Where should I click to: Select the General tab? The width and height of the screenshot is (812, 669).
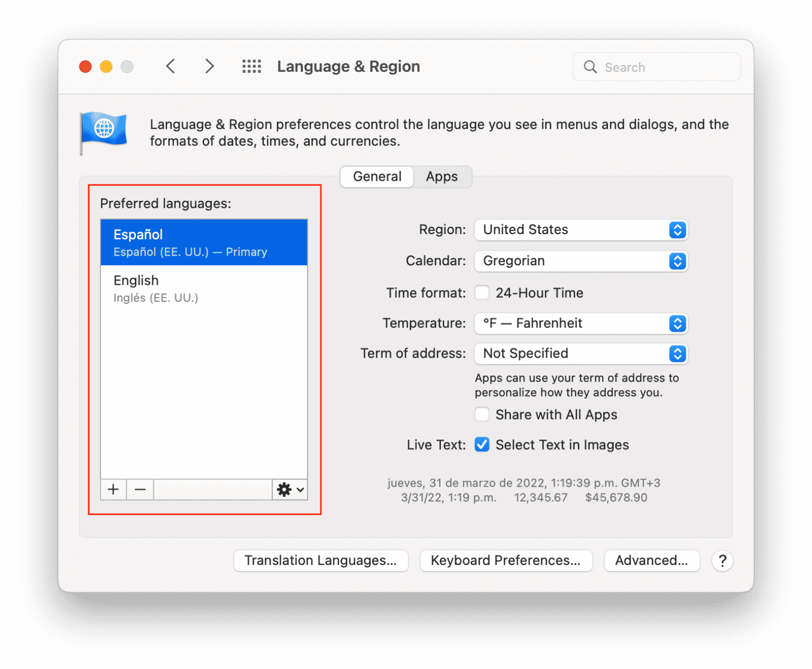(x=376, y=176)
